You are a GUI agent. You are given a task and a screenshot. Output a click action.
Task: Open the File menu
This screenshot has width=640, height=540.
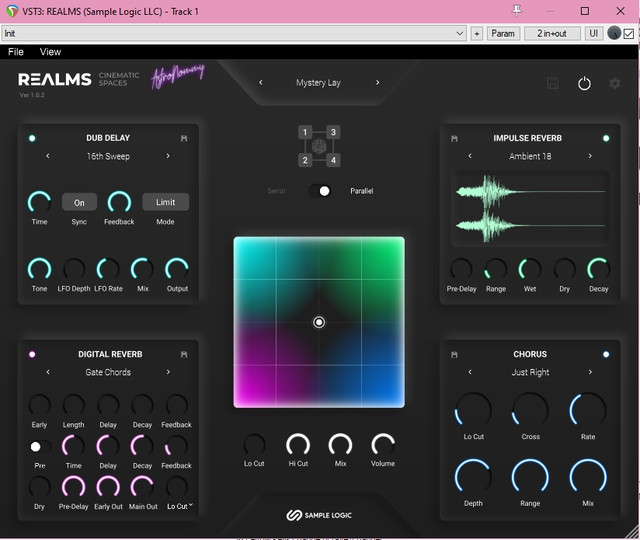point(16,52)
